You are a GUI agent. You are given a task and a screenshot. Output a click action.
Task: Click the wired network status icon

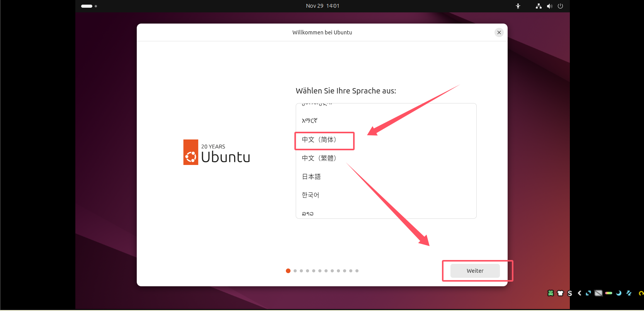(x=539, y=6)
